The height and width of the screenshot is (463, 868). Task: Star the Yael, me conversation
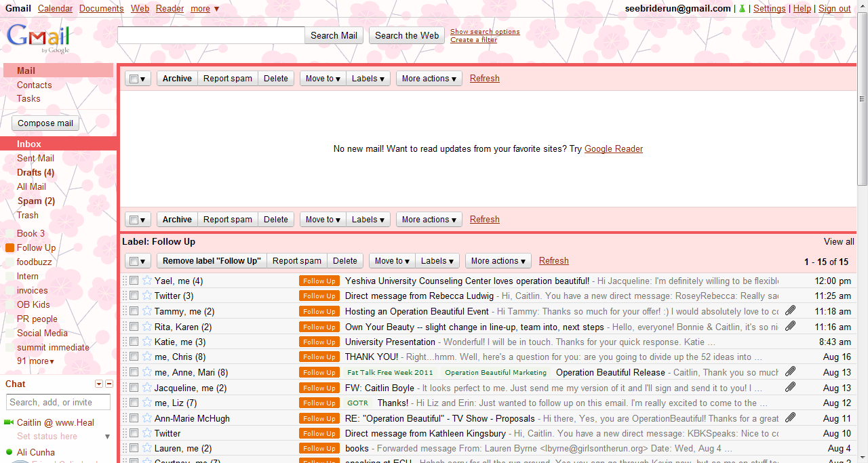147,281
